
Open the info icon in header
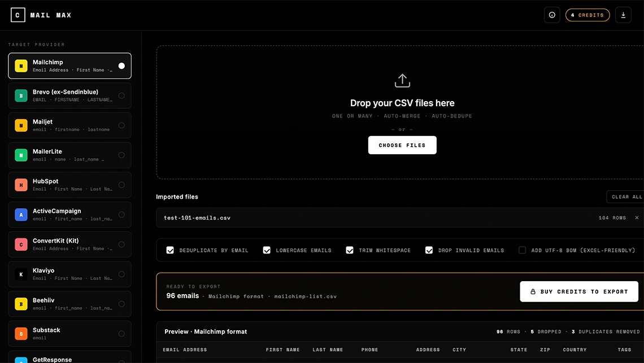tap(551, 15)
